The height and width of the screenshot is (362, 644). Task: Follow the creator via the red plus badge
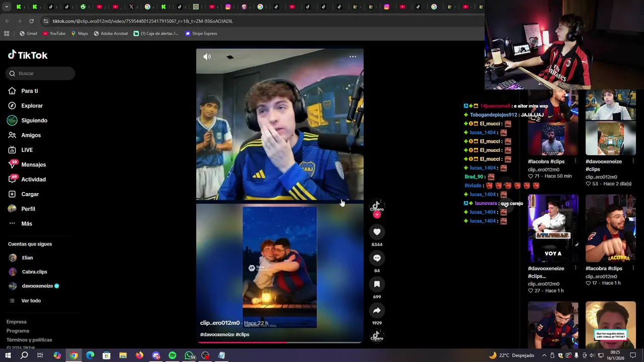coord(377,215)
